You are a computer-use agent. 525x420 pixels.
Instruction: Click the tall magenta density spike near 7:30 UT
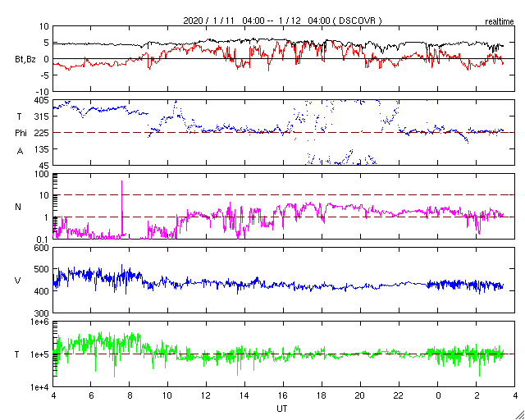[x=122, y=208]
